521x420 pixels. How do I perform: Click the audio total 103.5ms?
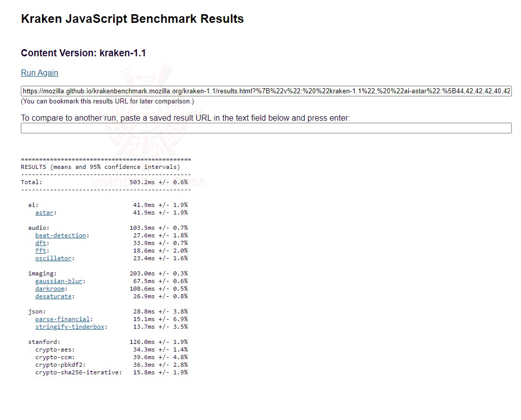click(142, 228)
